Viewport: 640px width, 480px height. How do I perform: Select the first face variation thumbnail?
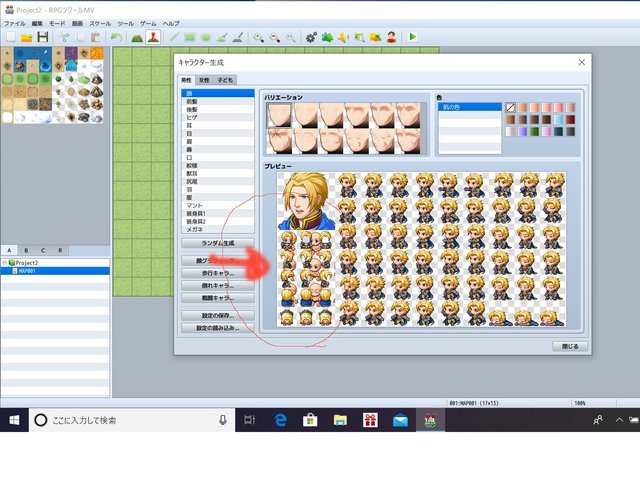[x=279, y=116]
